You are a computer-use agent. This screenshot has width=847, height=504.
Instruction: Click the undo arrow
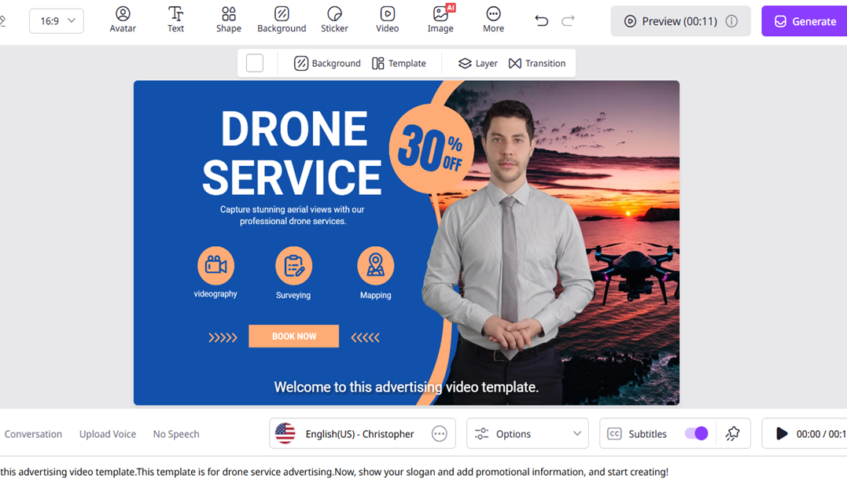pos(541,21)
